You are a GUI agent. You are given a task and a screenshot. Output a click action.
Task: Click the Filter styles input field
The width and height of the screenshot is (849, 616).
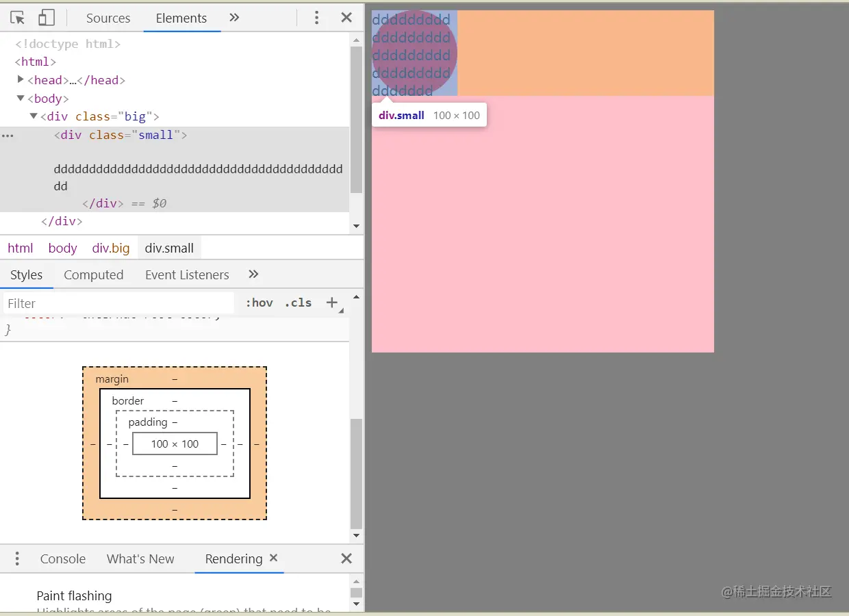[118, 303]
